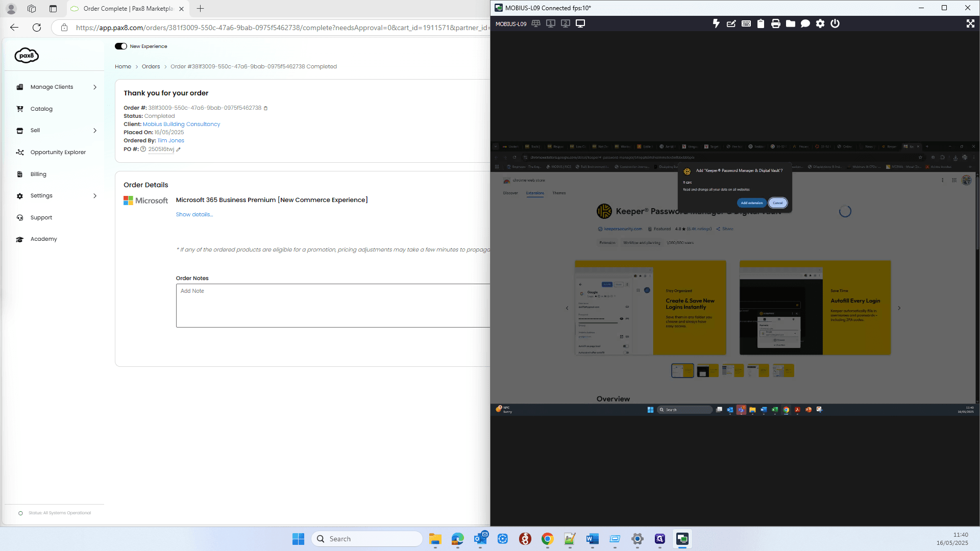Open Billing in sidebar

(x=38, y=174)
